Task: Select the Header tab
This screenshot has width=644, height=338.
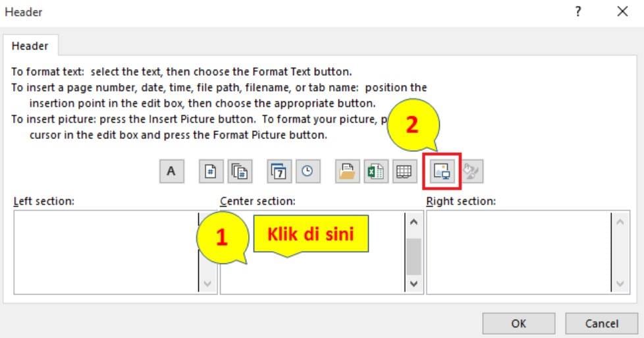Action: [30, 45]
